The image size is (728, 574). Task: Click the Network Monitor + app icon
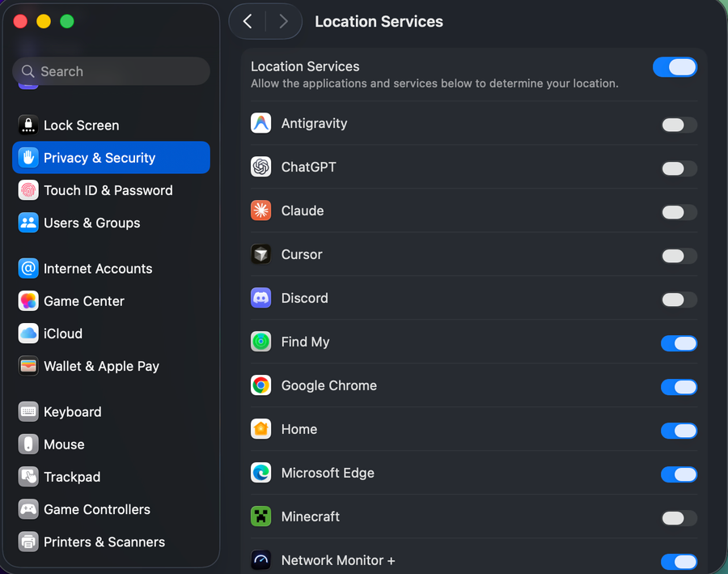coord(261,560)
